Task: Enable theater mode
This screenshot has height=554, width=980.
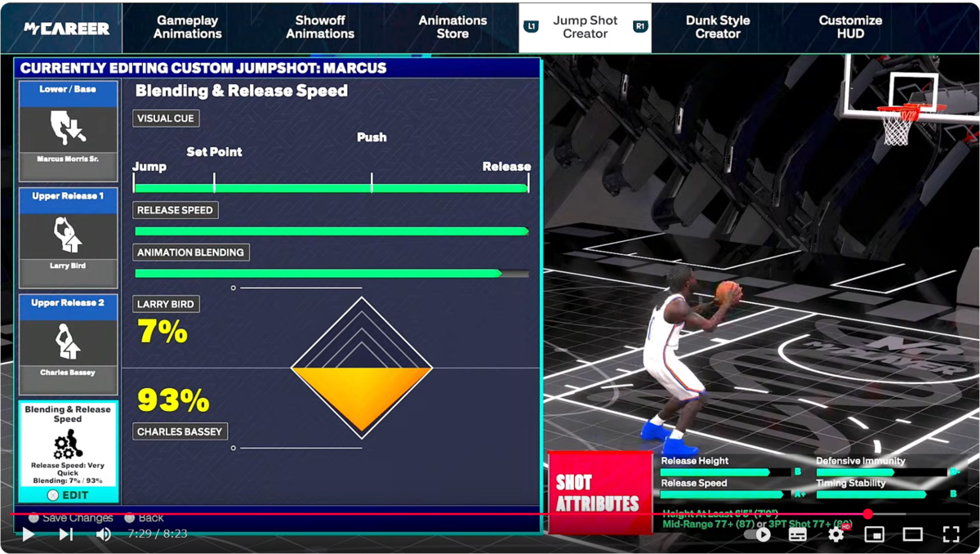Action: click(912, 534)
